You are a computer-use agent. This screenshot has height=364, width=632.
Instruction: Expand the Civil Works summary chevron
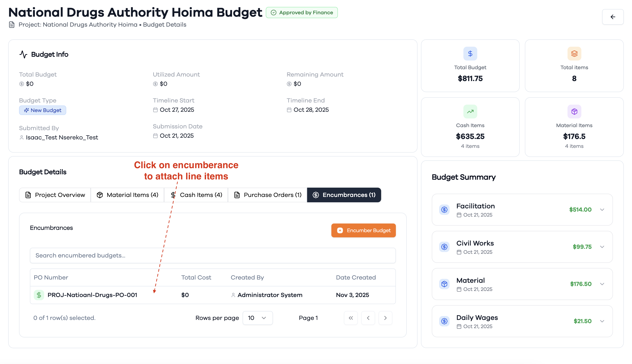pyautogui.click(x=602, y=247)
